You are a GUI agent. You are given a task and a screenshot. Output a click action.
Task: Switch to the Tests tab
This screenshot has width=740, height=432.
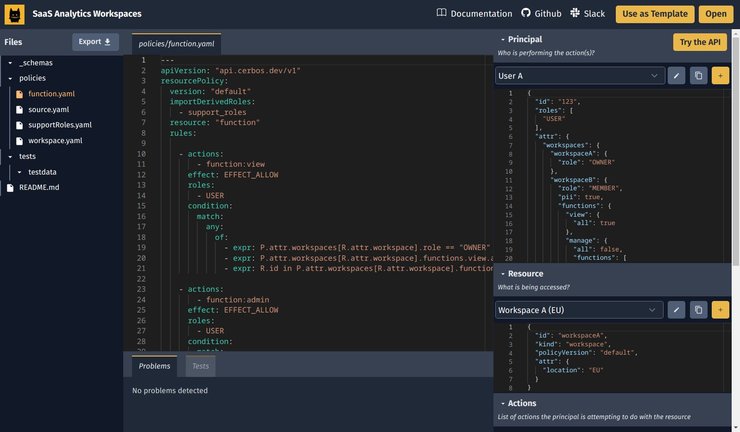[x=200, y=366]
